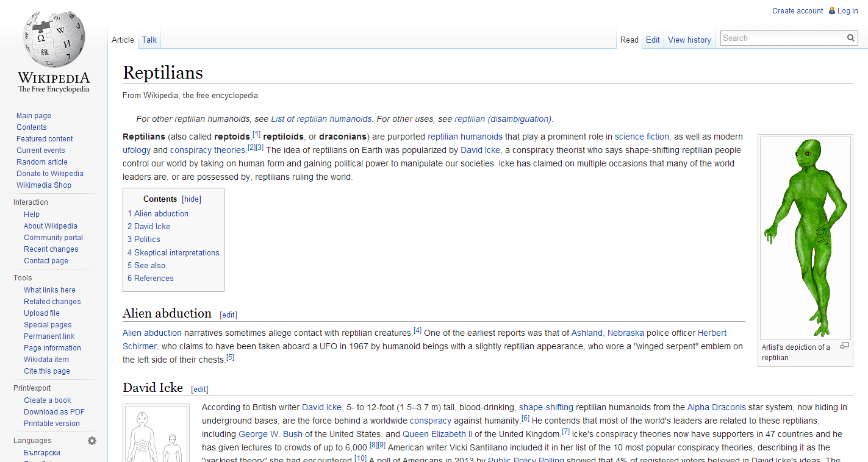Image resolution: width=868 pixels, height=462 pixels.
Task: Click inside the Search input field
Action: (x=783, y=38)
